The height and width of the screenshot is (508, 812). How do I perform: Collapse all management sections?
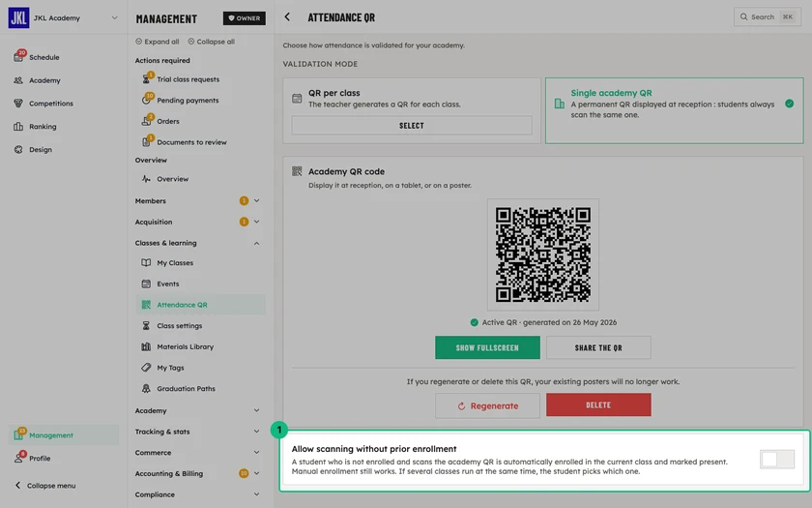[x=211, y=42]
